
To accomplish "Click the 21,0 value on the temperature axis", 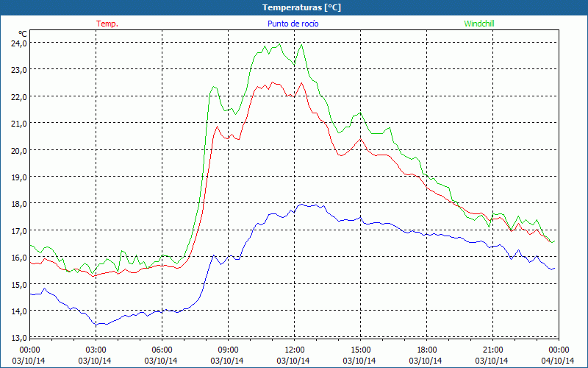I will [19, 123].
